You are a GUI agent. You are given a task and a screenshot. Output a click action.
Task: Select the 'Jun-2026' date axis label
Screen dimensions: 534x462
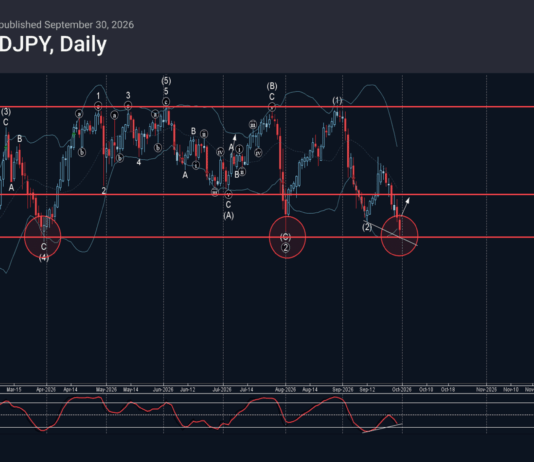[x=163, y=389]
